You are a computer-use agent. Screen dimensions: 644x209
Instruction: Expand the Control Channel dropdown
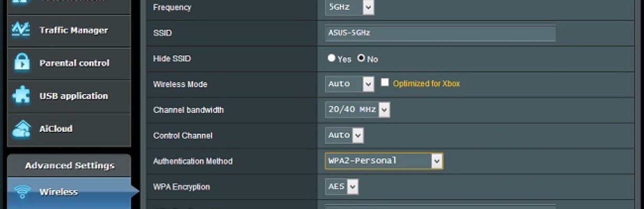click(x=345, y=135)
